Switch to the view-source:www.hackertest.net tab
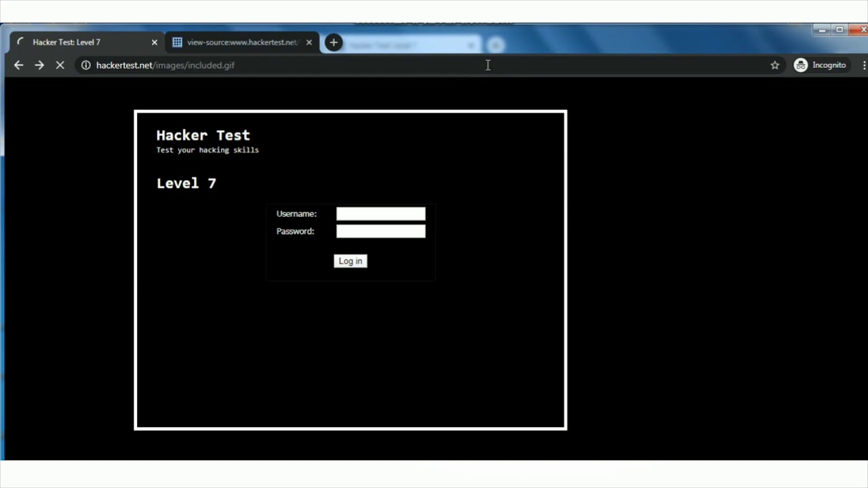868x488 pixels. click(x=242, y=42)
